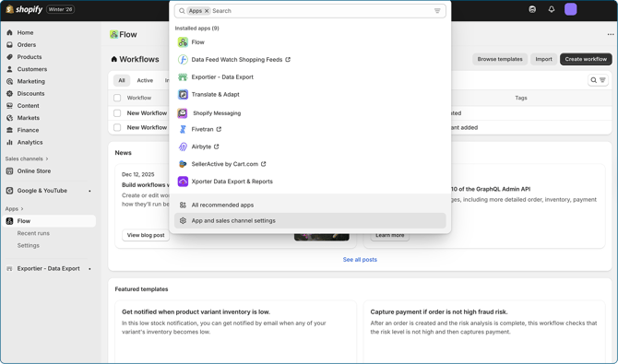Click the Shopify logo in top bar

(24, 9)
